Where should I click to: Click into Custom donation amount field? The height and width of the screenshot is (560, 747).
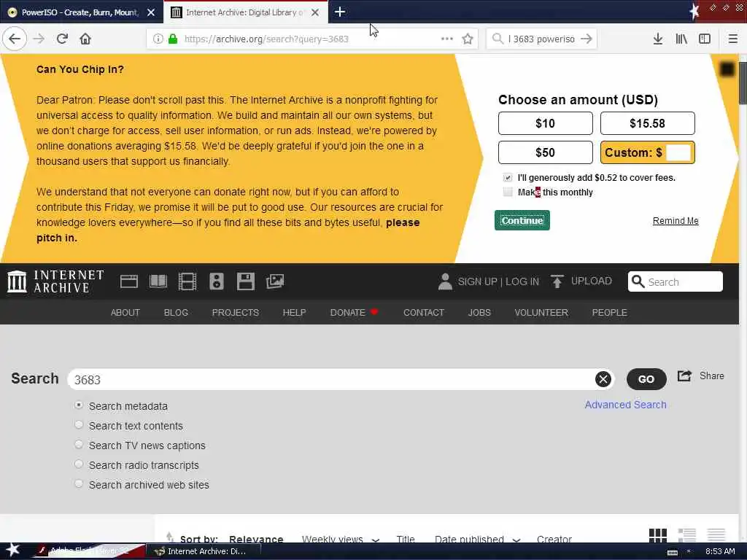[x=678, y=152]
